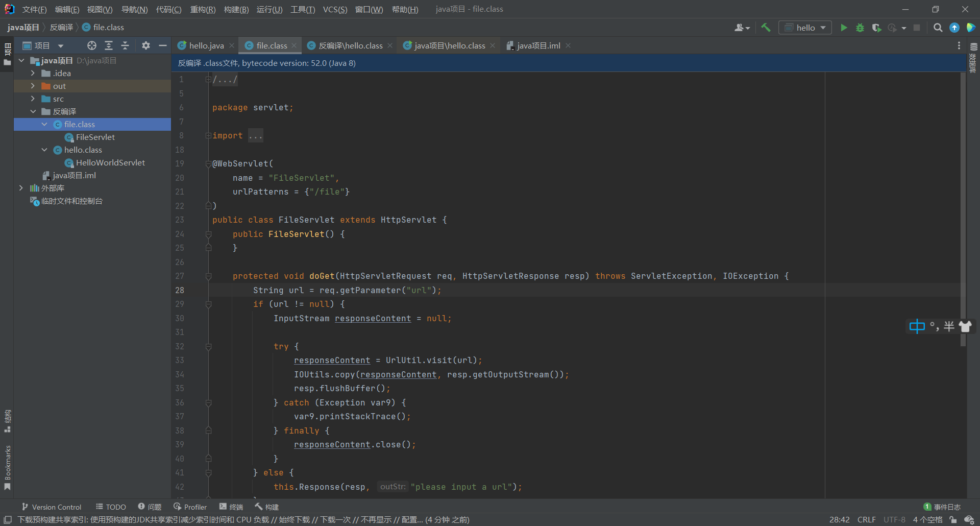Open TODO tool window
Image resolution: width=980 pixels, height=526 pixels.
(111, 507)
